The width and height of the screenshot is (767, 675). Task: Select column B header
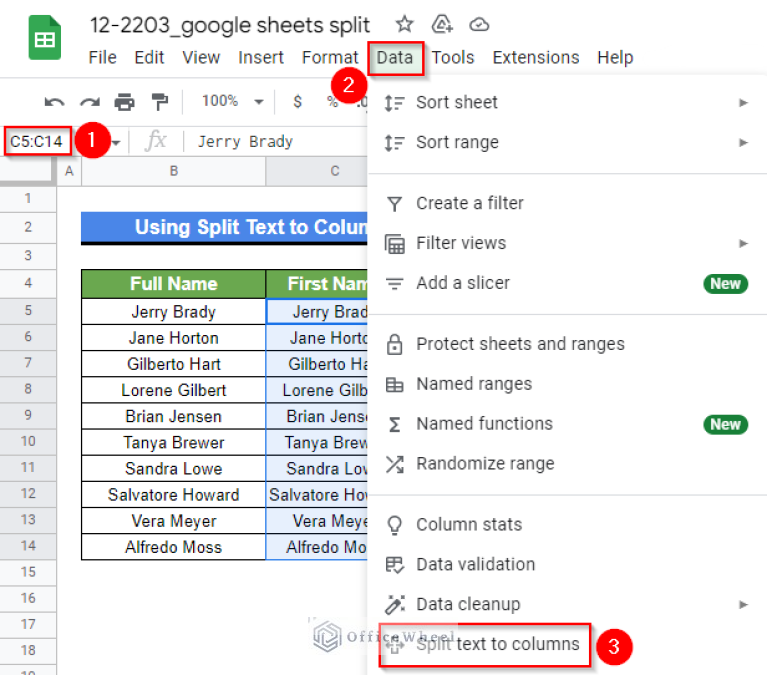[174, 171]
